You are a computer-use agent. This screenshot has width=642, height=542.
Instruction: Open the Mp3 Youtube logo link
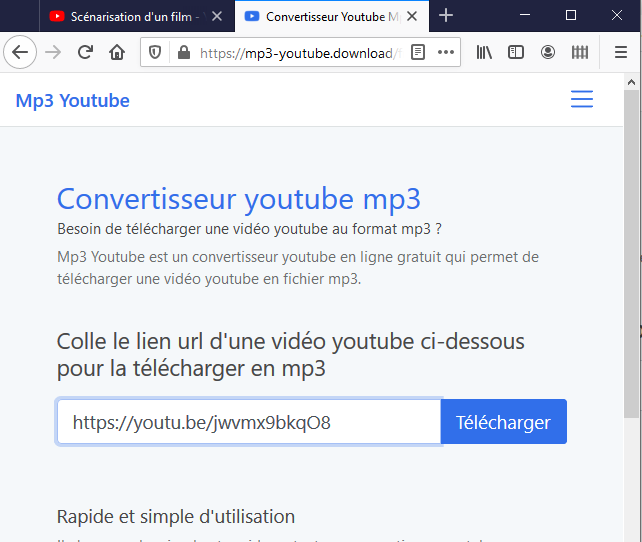coord(72,101)
